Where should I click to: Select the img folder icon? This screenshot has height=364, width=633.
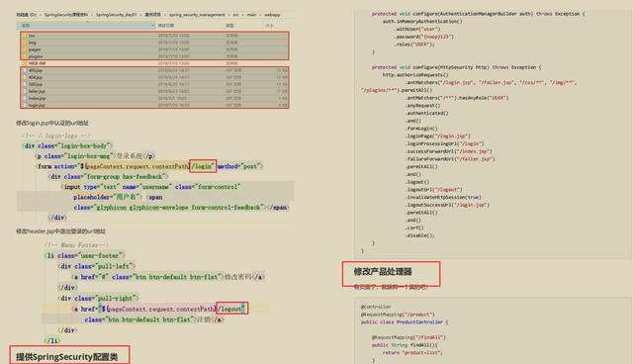(x=25, y=43)
